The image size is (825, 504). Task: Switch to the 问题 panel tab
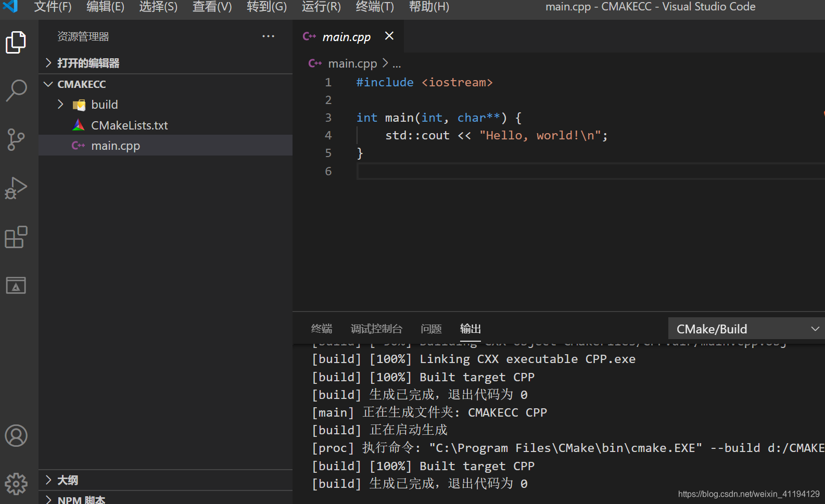431,329
